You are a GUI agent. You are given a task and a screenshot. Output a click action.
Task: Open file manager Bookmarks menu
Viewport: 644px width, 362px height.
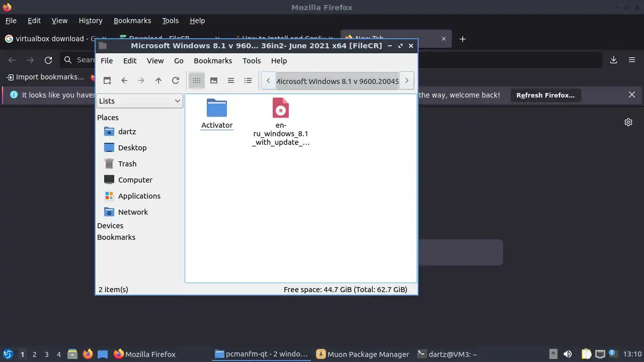click(x=213, y=61)
